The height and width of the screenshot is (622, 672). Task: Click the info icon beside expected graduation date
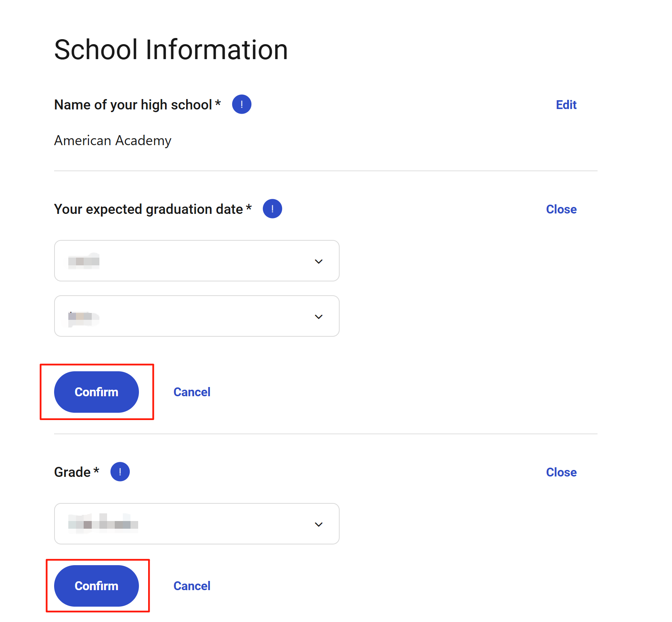click(272, 209)
